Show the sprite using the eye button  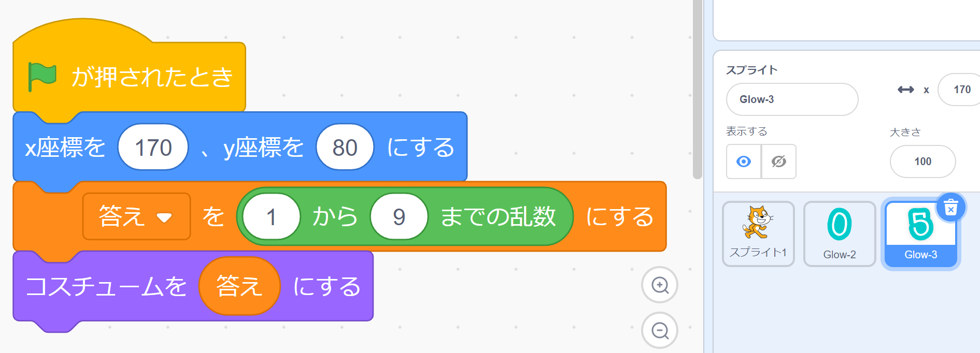click(x=744, y=161)
